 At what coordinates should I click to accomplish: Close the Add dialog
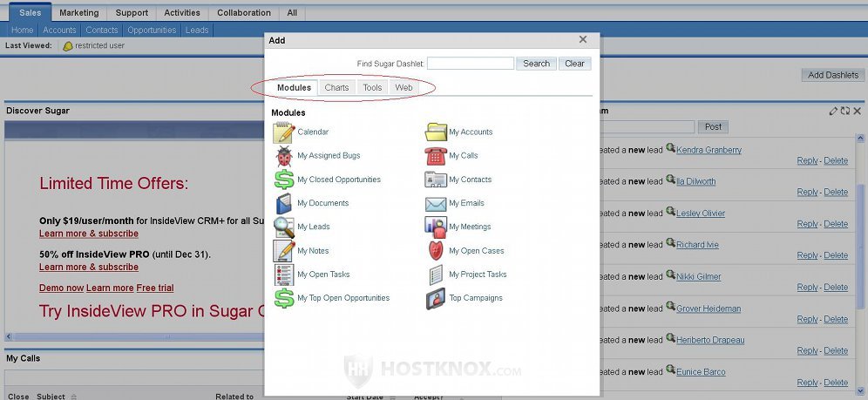[x=582, y=40]
